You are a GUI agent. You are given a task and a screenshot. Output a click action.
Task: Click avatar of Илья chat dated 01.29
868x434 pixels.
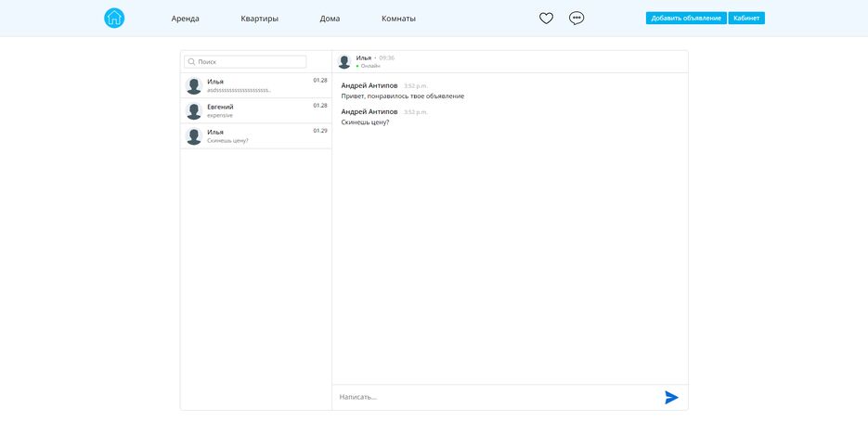pyautogui.click(x=194, y=136)
